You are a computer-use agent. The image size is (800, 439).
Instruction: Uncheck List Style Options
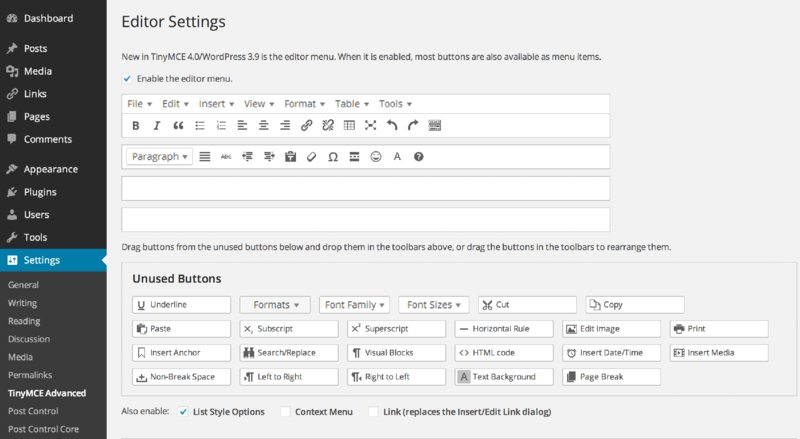pyautogui.click(x=183, y=411)
